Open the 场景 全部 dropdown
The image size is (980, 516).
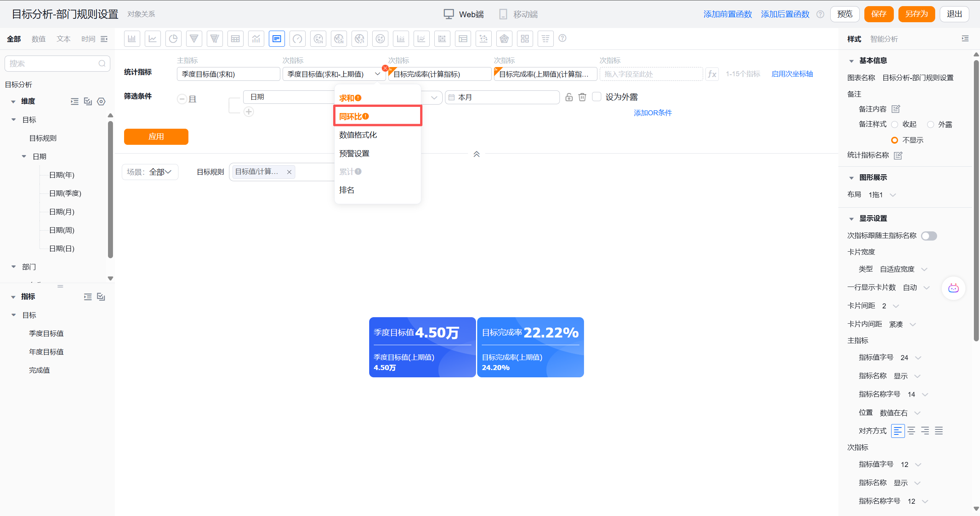150,172
